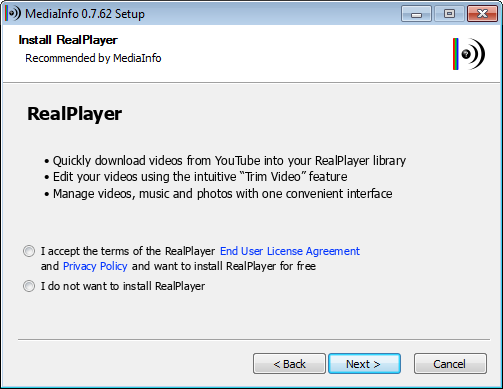Click the MediaInfo logo in the header
The height and width of the screenshot is (389, 503).
(x=469, y=54)
